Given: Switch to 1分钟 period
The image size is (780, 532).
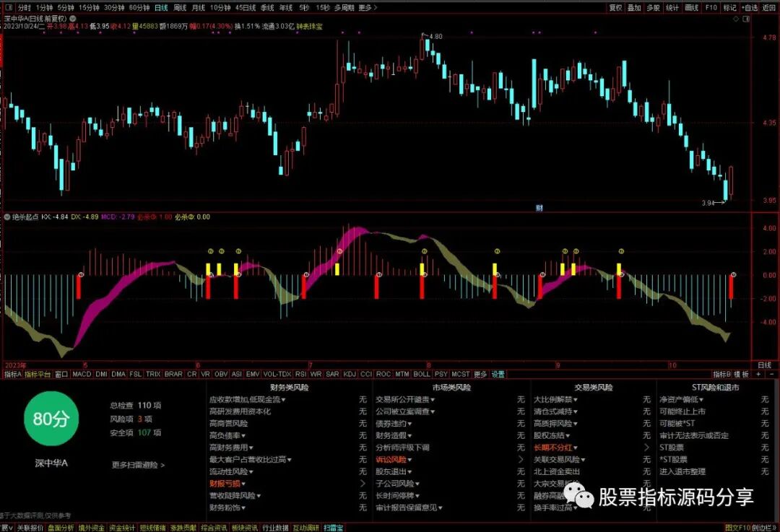Looking at the screenshot, I should coord(45,7).
